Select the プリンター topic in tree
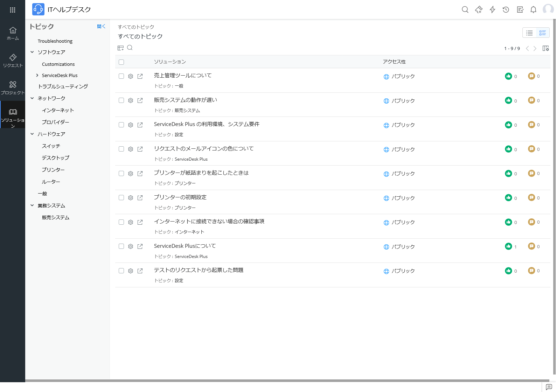Image resolution: width=556 pixels, height=392 pixels. 53,170
